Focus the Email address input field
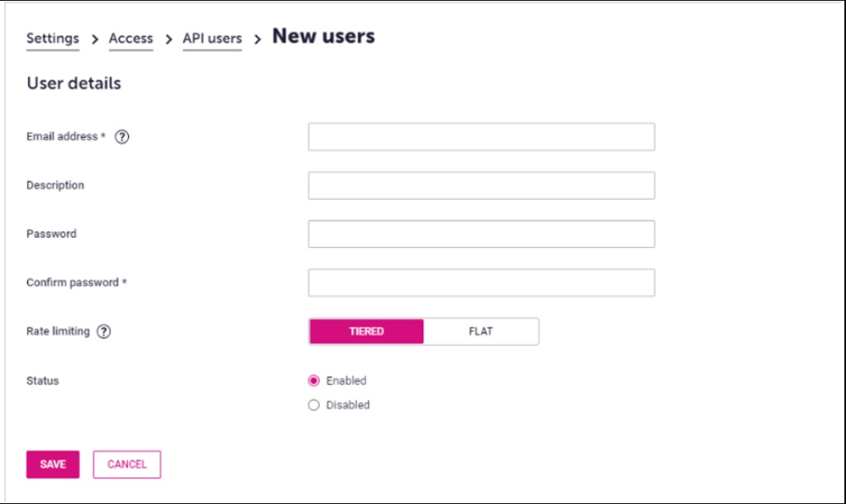The height and width of the screenshot is (504, 846). pyautogui.click(x=481, y=137)
